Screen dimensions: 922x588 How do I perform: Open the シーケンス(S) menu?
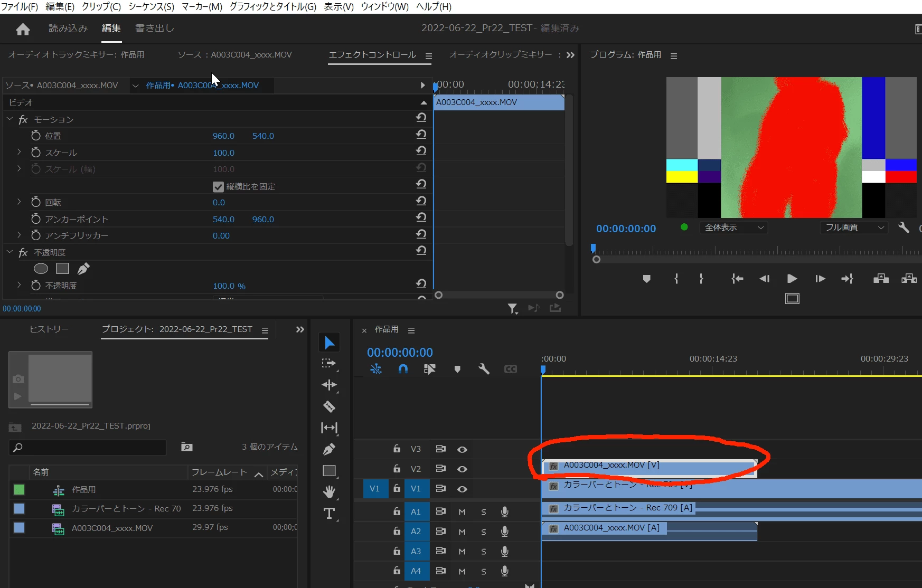point(151,7)
